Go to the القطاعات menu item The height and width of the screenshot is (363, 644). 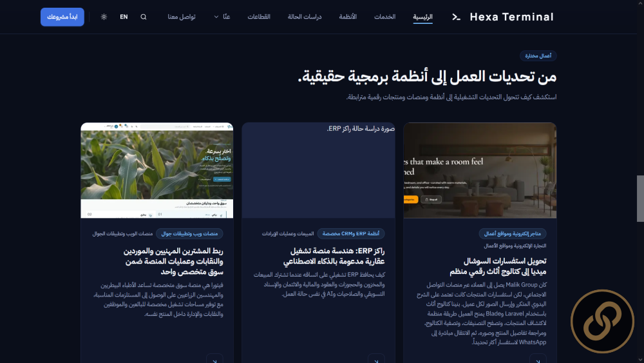point(259,17)
